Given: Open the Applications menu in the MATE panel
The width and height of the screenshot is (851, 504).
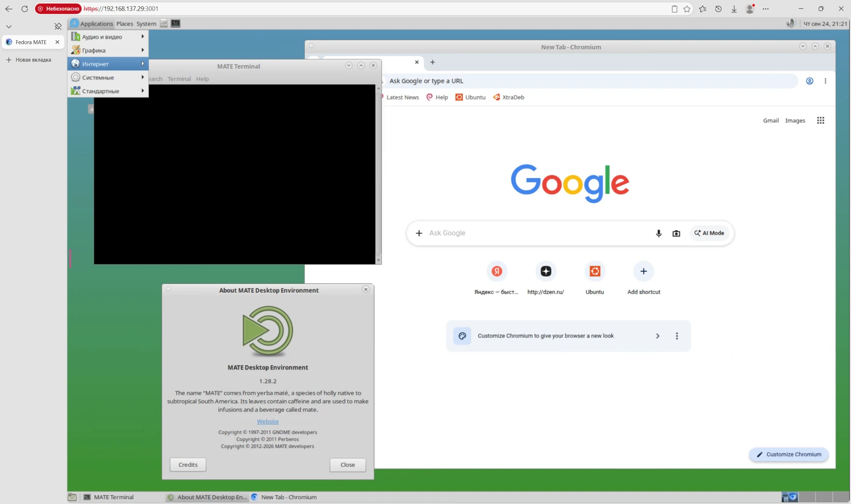Looking at the screenshot, I should (x=92, y=23).
